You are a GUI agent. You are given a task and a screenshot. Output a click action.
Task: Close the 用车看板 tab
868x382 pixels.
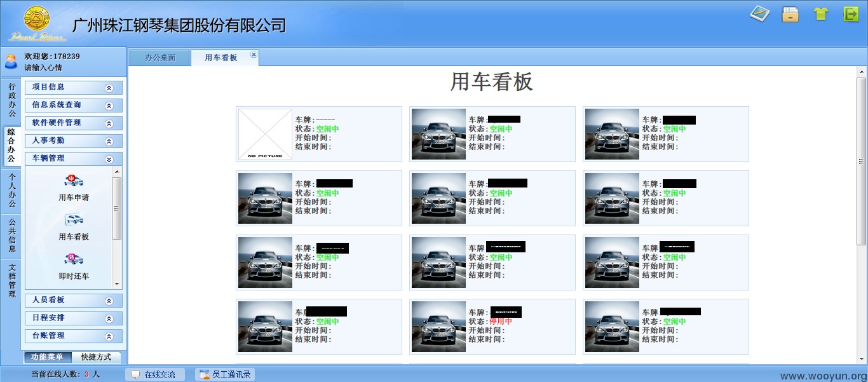(x=254, y=55)
